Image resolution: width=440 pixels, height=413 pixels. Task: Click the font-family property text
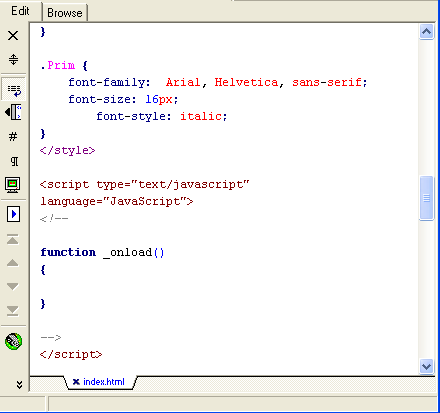109,82
